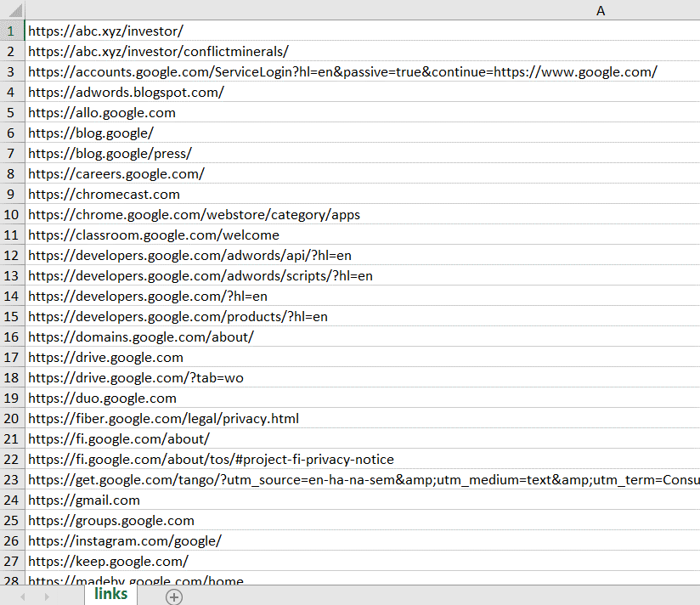
Task: Click fiber.google.com/legal/privacy.html cell
Action: pos(363,418)
